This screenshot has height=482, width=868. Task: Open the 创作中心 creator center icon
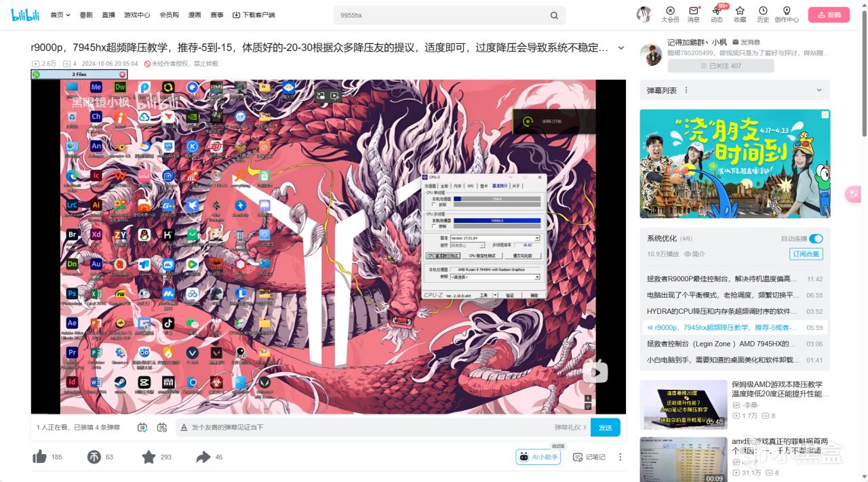787,14
